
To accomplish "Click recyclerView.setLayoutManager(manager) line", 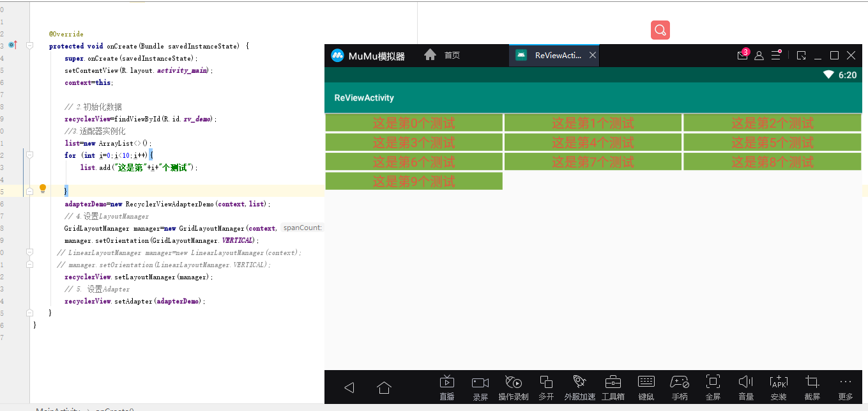I will 139,277.
